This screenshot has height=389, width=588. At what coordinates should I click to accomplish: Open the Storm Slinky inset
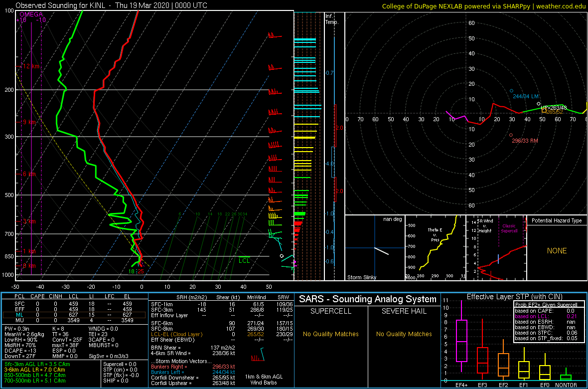(374, 248)
